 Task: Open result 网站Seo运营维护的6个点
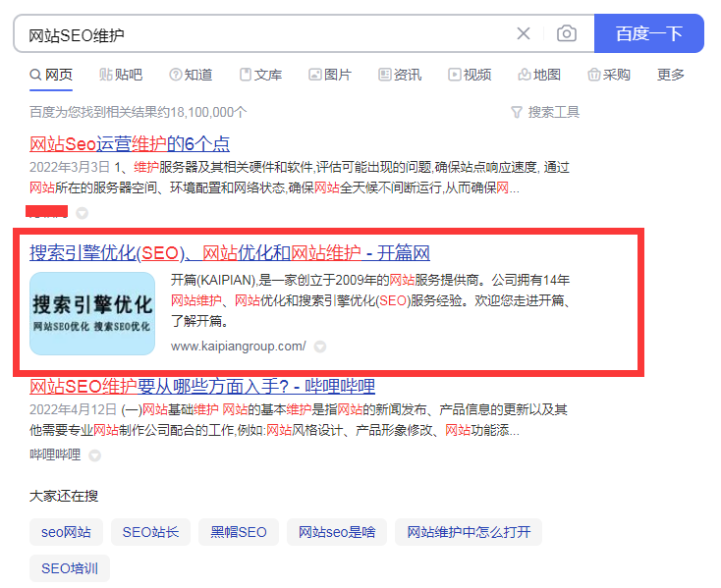(x=130, y=144)
